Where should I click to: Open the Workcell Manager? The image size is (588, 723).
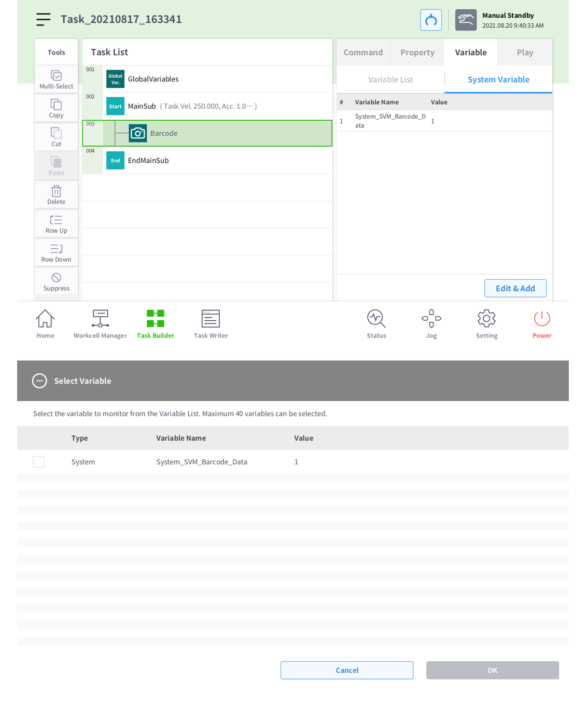coord(100,324)
